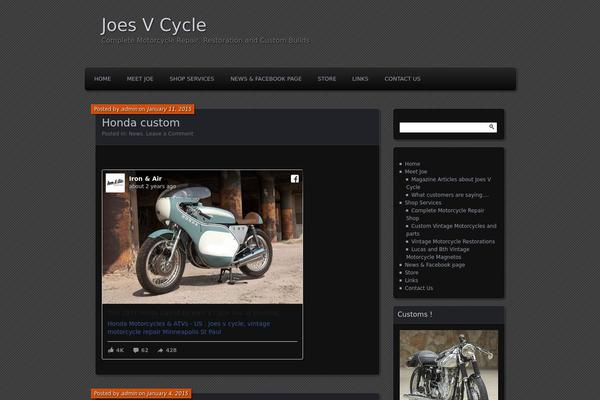Click the comments bubble icon

click(x=136, y=350)
